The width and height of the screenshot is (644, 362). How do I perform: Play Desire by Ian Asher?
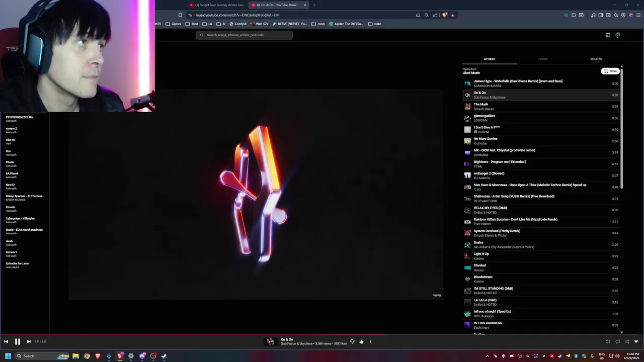coord(541,244)
